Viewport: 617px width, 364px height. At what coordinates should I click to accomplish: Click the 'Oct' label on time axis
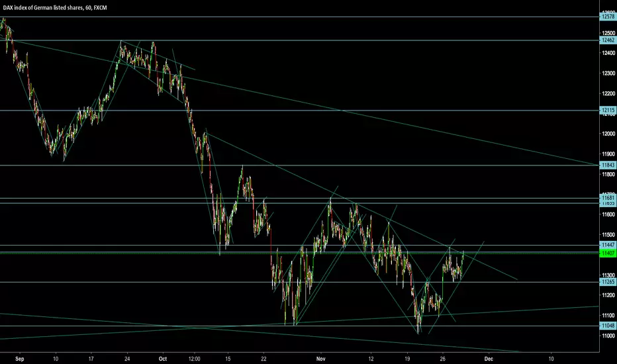click(162, 359)
